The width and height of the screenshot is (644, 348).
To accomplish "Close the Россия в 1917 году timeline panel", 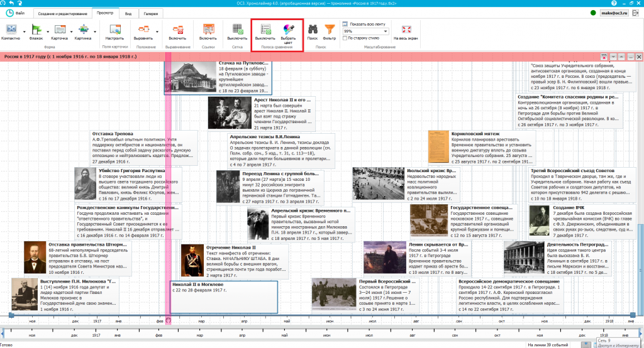I will coord(639,57).
